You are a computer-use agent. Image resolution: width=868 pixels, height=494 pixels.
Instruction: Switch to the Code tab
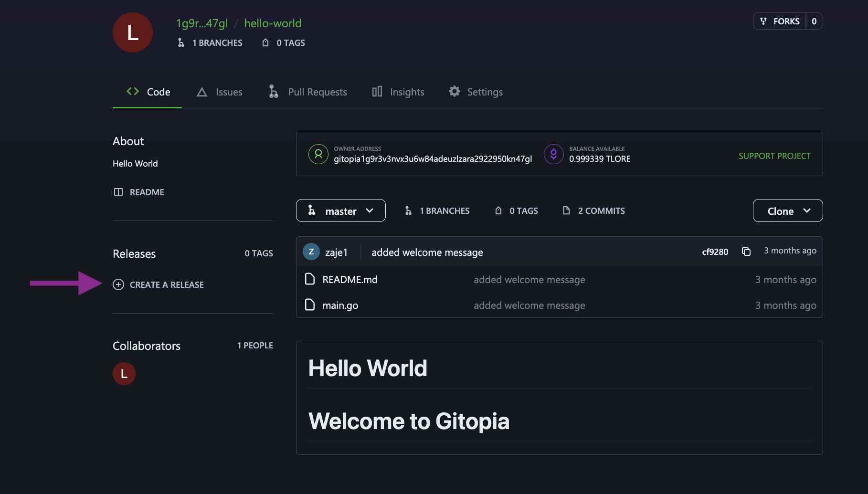148,92
